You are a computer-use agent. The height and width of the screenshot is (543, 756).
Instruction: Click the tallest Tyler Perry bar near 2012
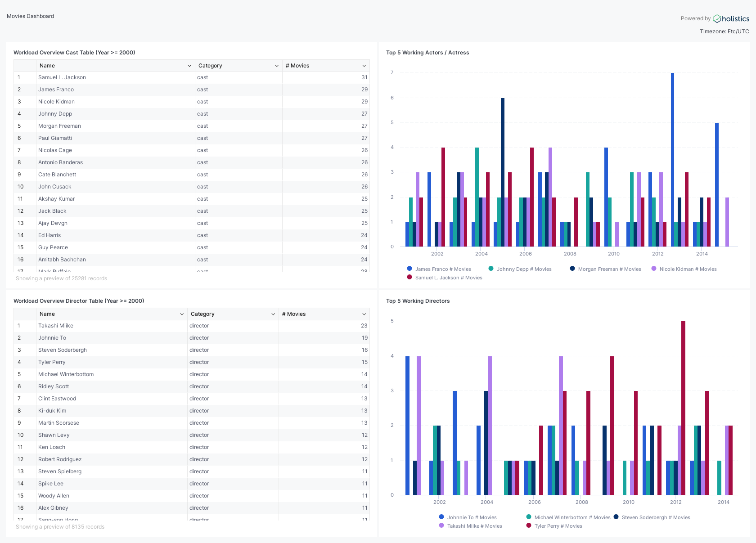tap(683, 408)
